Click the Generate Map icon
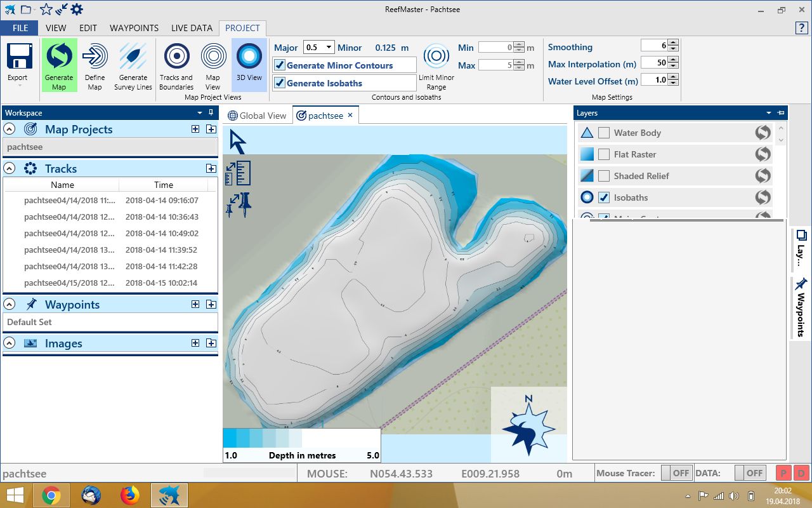The image size is (812, 508). [59, 57]
